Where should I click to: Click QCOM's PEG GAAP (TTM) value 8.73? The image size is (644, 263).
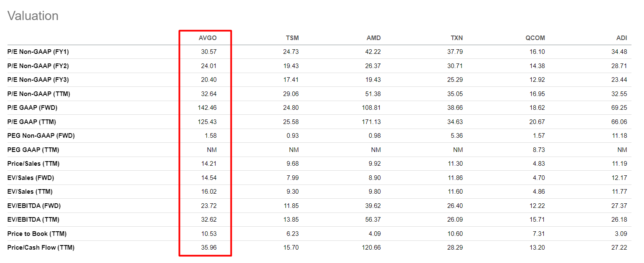[539, 150]
